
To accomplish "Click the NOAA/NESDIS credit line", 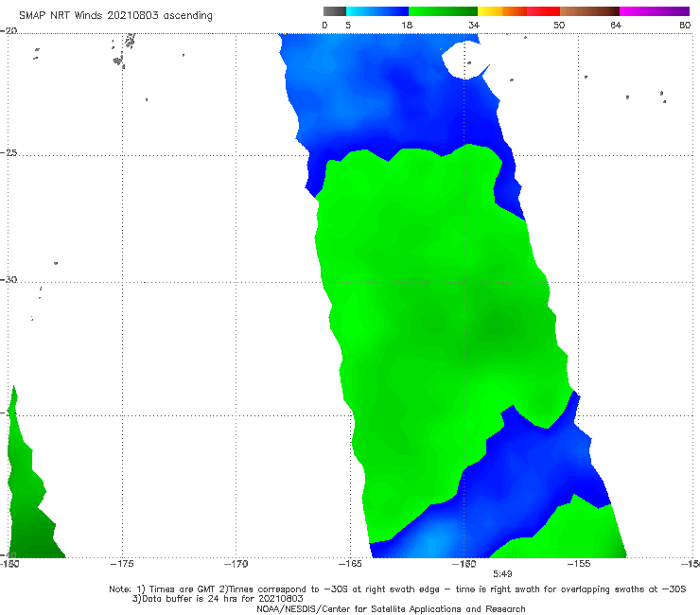I will [391, 608].
